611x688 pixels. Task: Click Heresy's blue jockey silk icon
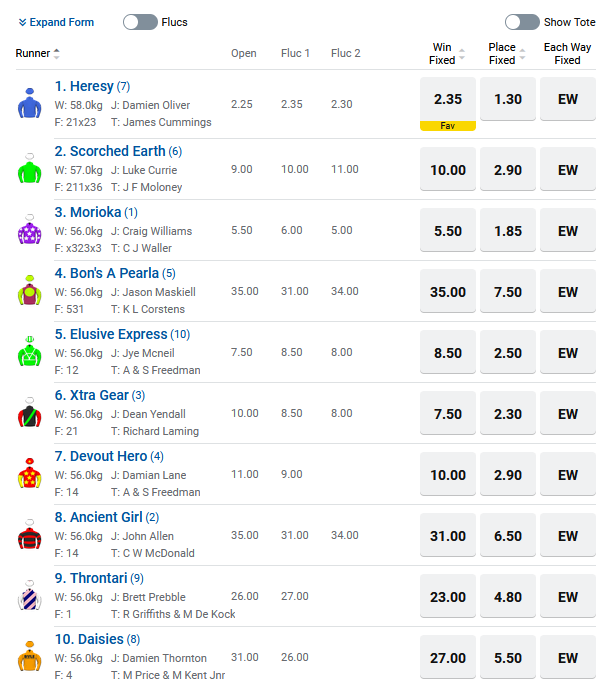pyautogui.click(x=28, y=104)
